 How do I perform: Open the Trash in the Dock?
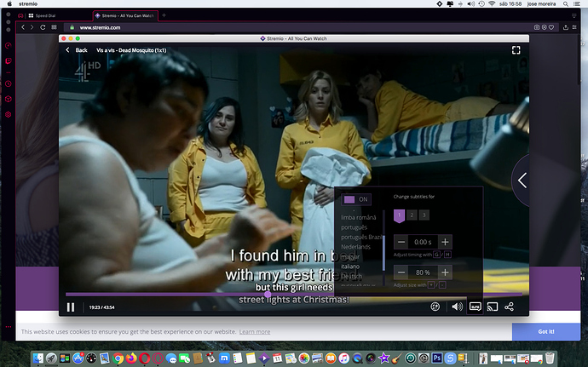550,358
